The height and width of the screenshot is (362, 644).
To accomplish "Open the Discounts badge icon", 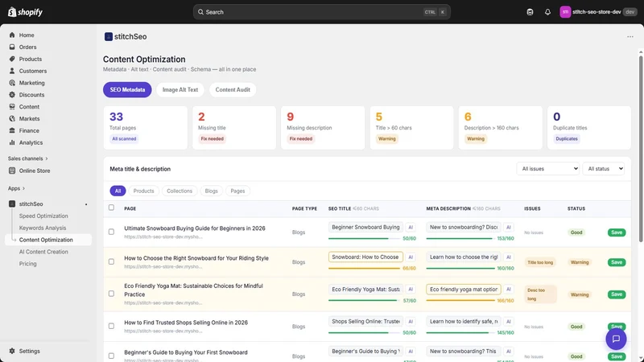I will point(12,94).
